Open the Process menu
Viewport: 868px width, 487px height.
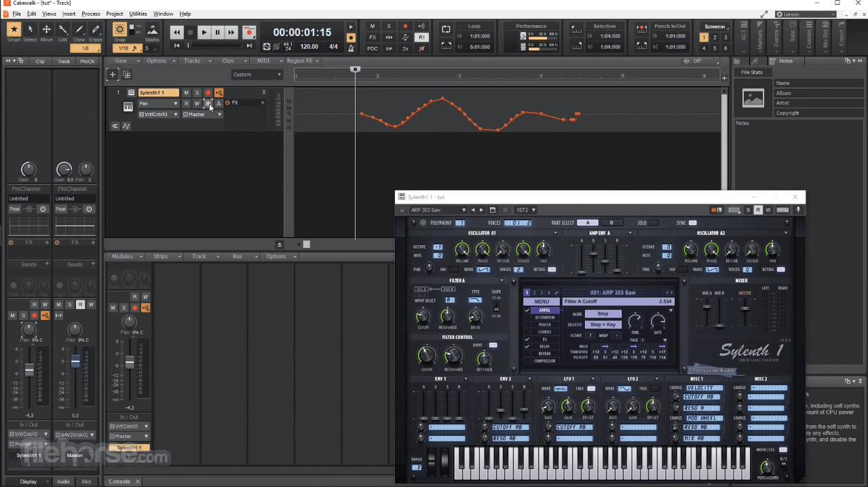91,14
